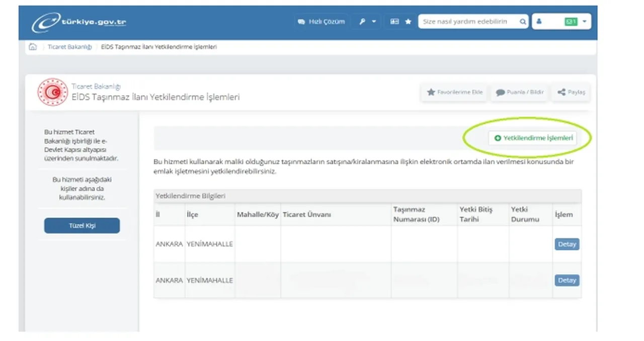
Task: Expand the user account dropdown arrow
Action: click(x=584, y=22)
